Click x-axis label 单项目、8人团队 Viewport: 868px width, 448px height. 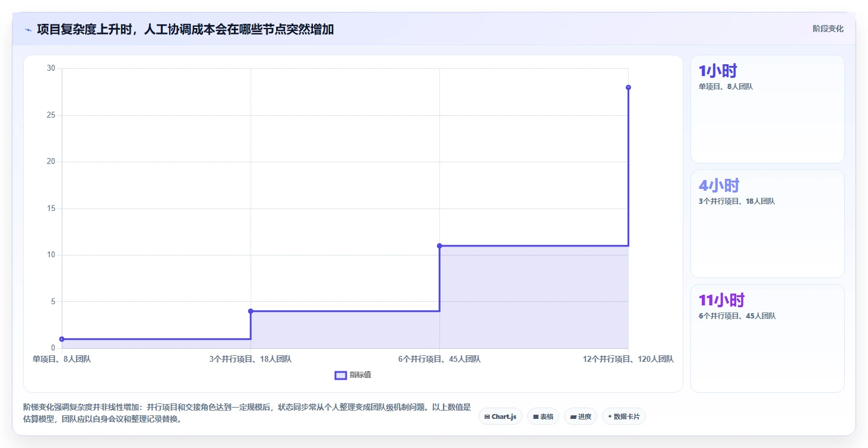pyautogui.click(x=62, y=359)
